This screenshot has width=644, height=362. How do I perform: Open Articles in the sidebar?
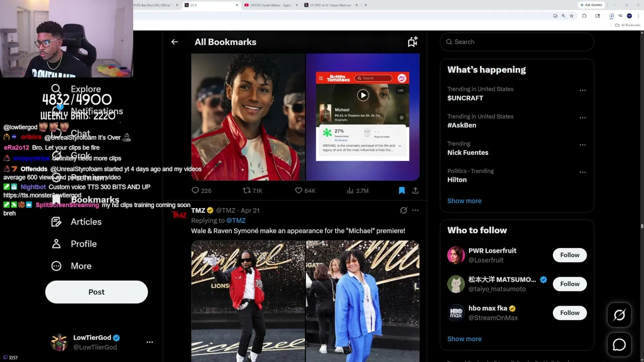coord(76,222)
